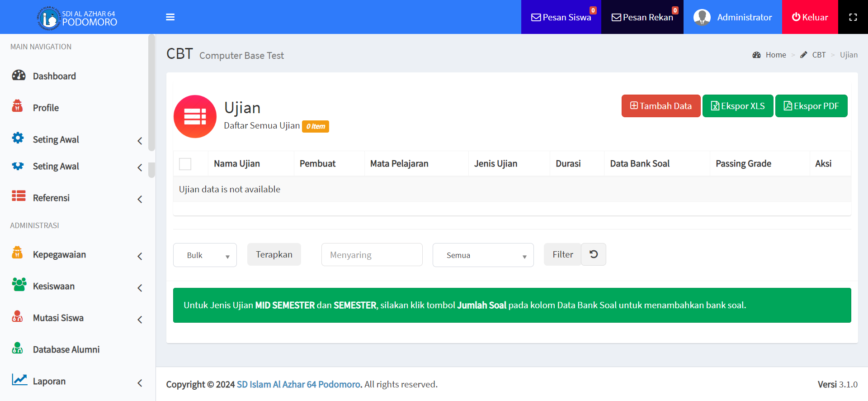868x401 pixels.
Task: Open the Semua filter dropdown
Action: [x=483, y=255]
